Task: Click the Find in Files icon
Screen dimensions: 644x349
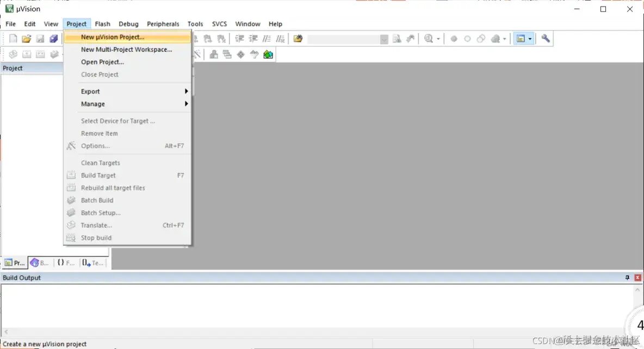Action: pyautogui.click(x=298, y=39)
